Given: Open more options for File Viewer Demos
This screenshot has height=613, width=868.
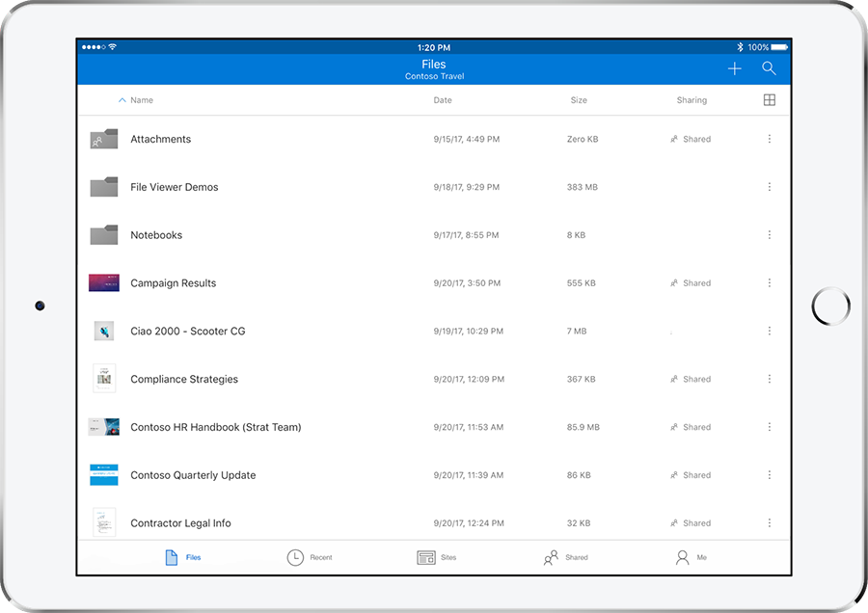Looking at the screenshot, I should point(769,187).
